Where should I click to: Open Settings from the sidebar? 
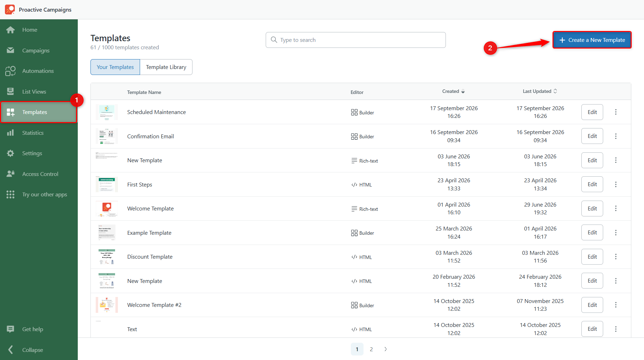coord(39,153)
